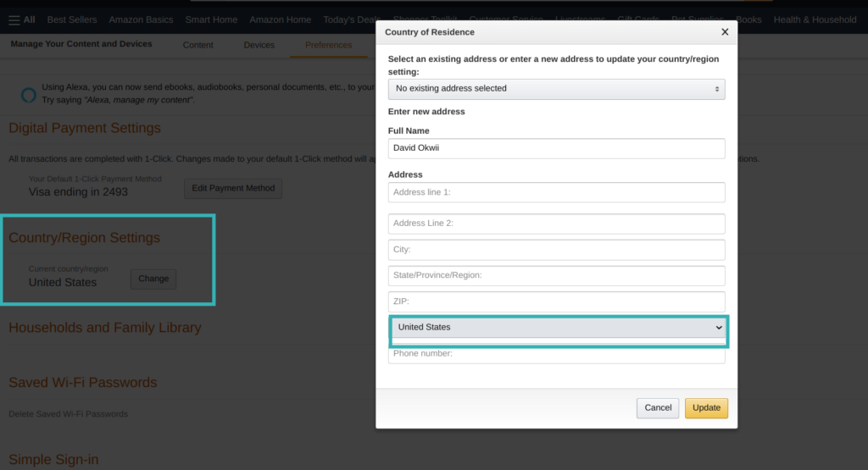
Task: Expand Simple Sign-in section
Action: click(53, 460)
